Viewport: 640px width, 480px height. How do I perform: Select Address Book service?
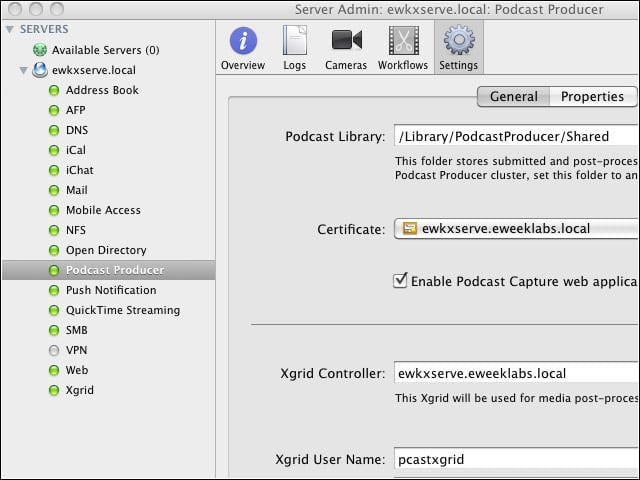tap(102, 90)
